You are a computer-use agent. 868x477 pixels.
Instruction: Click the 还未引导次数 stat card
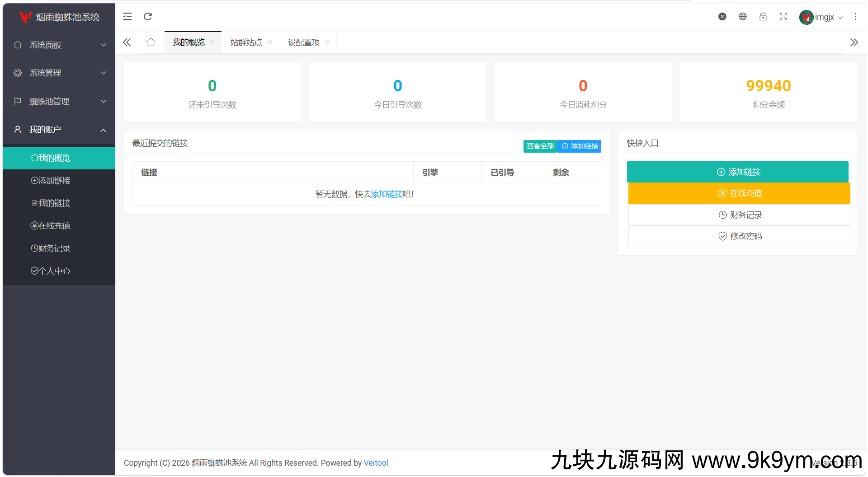coord(212,92)
